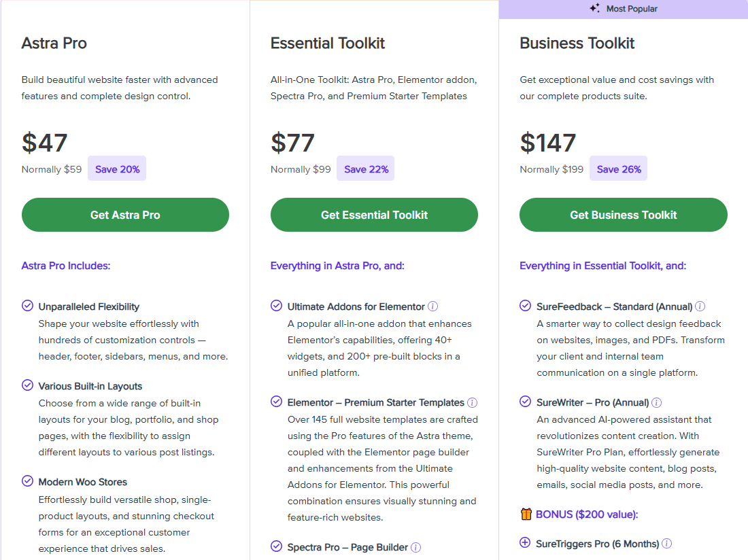
Task: Click checkmark icon beside Modern Woo Stores
Action: click(x=27, y=481)
